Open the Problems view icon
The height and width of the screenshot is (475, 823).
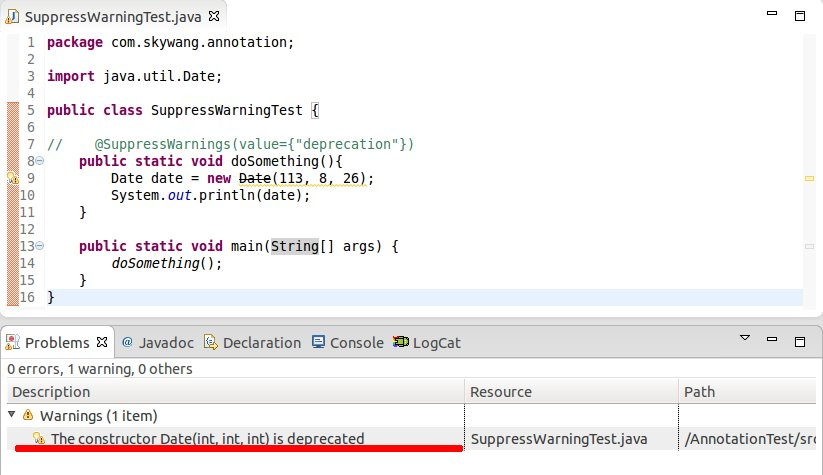(x=13, y=342)
